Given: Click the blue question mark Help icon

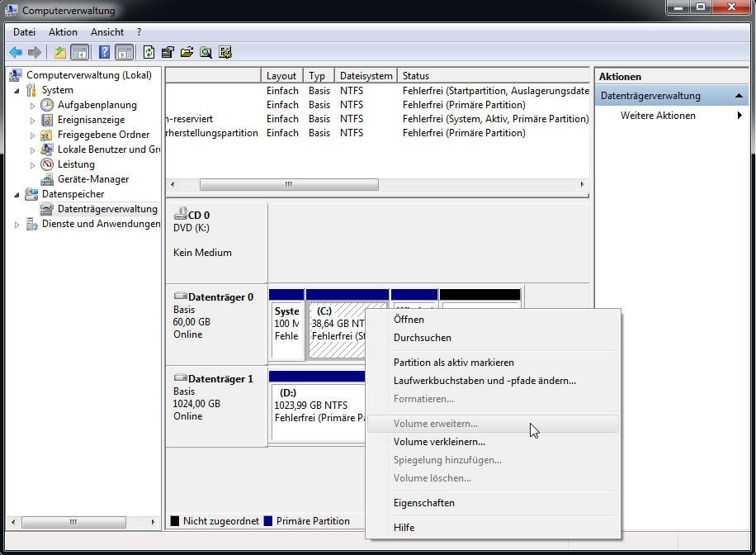Looking at the screenshot, I should (x=104, y=52).
